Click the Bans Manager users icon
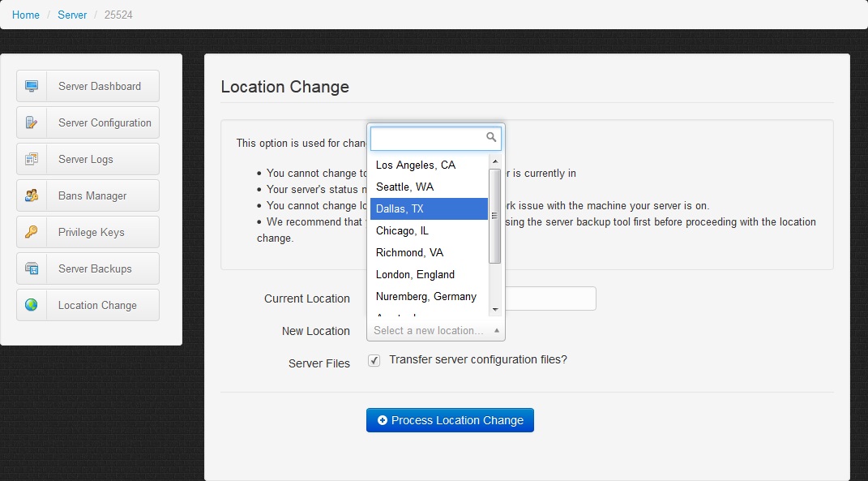This screenshot has height=481, width=868. tap(32, 195)
